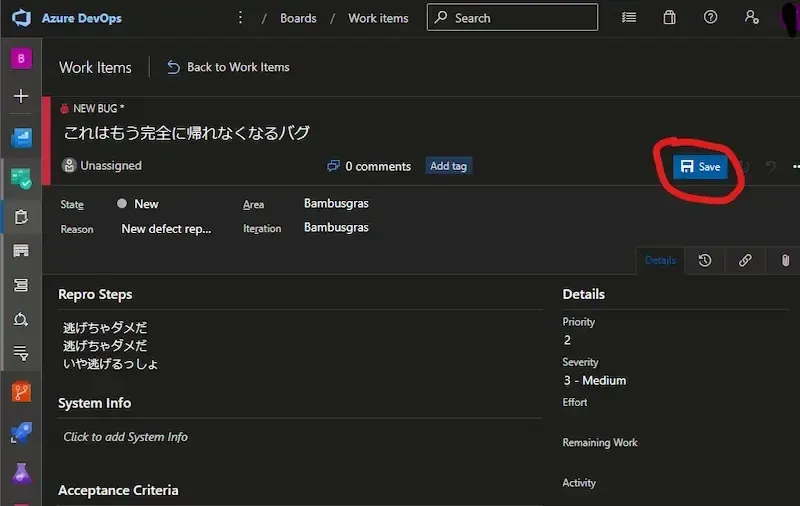Click the Search input box
800x506 pixels.
pyautogui.click(x=512, y=18)
